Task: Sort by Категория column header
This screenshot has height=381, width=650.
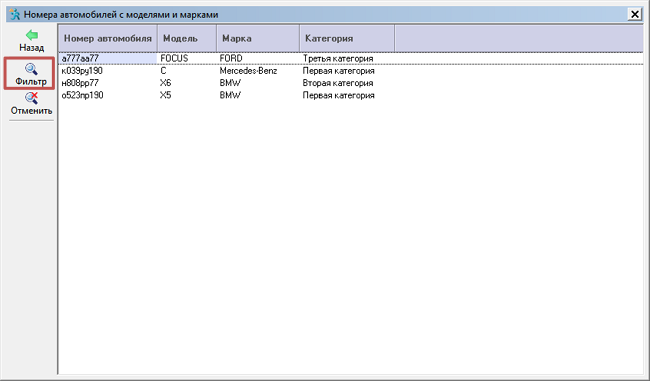Action: pos(347,38)
